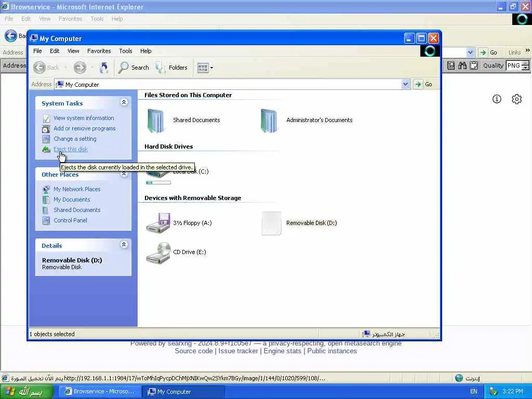The height and width of the screenshot is (399, 532).
Task: Open the settings gear icon on the page
Action: 517,99
